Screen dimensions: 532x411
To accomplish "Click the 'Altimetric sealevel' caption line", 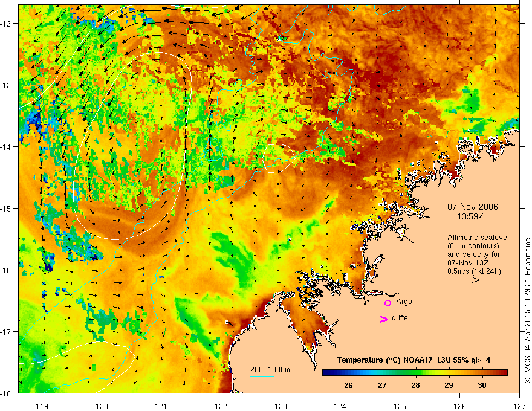I will (478, 238).
